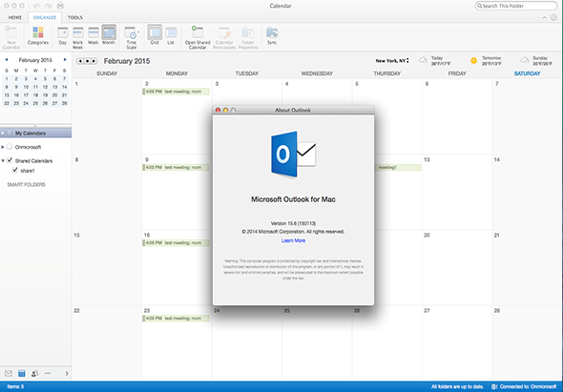563x392 pixels.
Task: Click the previous arrow beside February 2015
Action: (80, 61)
